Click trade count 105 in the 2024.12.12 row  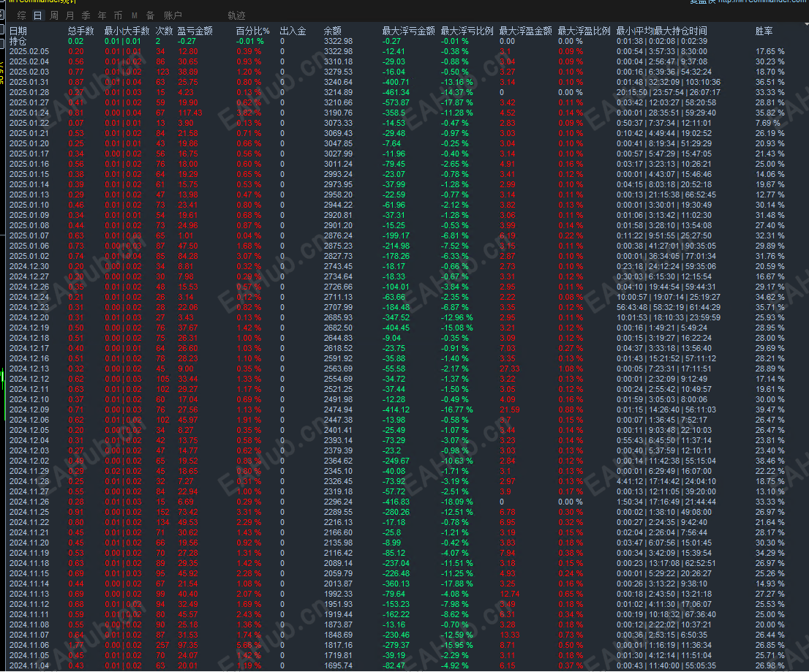click(x=163, y=379)
